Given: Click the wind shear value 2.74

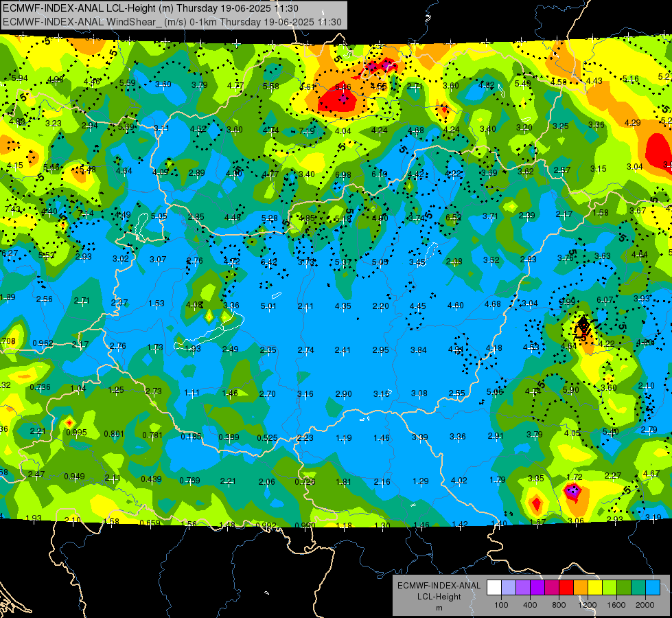Looking at the screenshot, I should coord(305,350).
